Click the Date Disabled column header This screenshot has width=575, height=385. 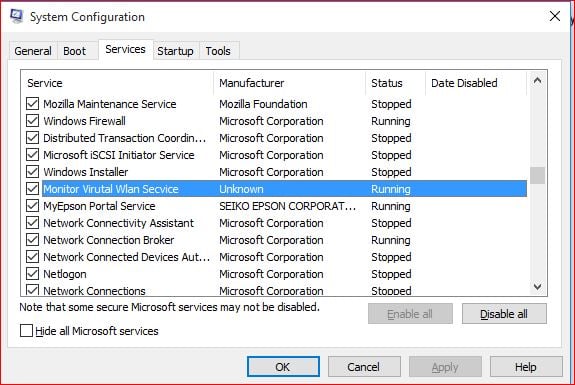click(476, 83)
